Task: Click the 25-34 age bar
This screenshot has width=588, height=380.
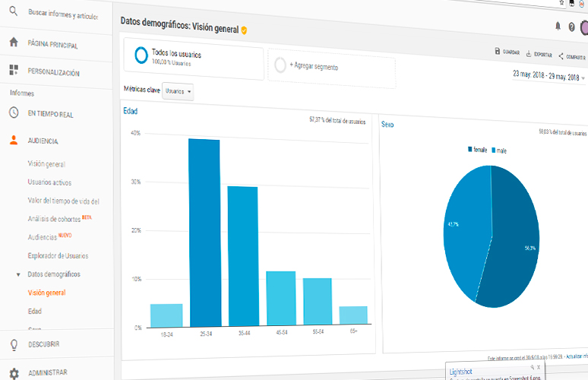Action: (204, 233)
